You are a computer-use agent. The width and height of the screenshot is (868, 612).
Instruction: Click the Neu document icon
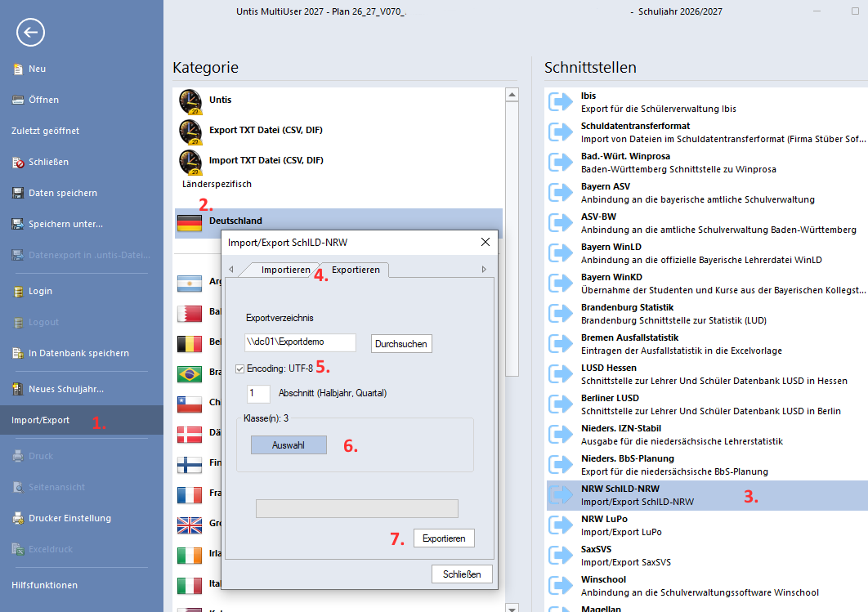18,69
